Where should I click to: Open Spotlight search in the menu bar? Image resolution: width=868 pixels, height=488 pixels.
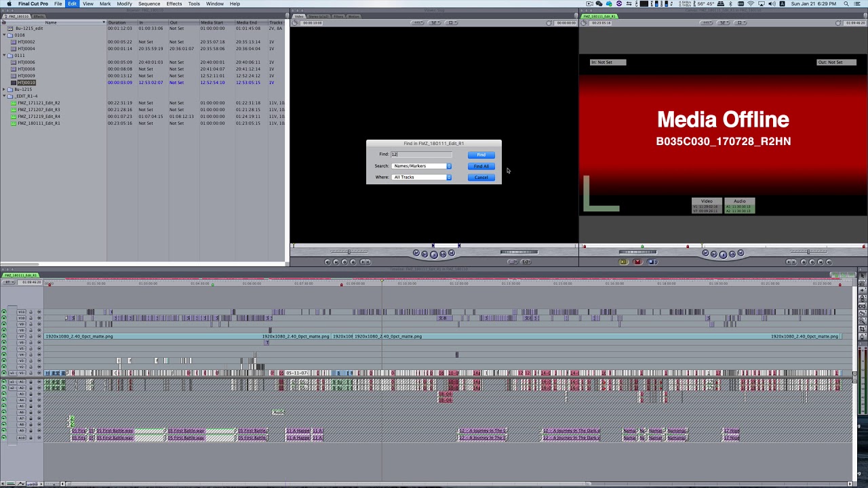[x=848, y=4]
